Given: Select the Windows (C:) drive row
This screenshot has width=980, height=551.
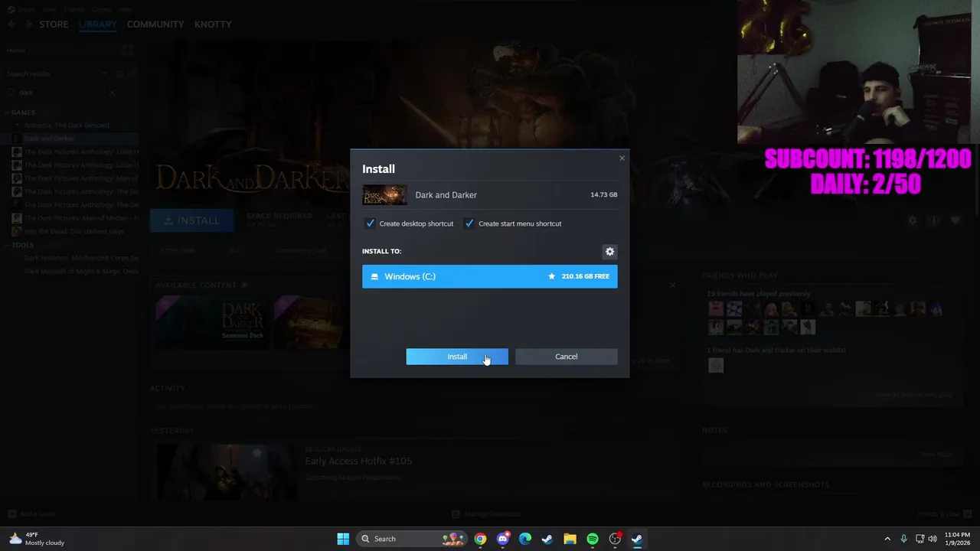Looking at the screenshot, I should coord(489,276).
